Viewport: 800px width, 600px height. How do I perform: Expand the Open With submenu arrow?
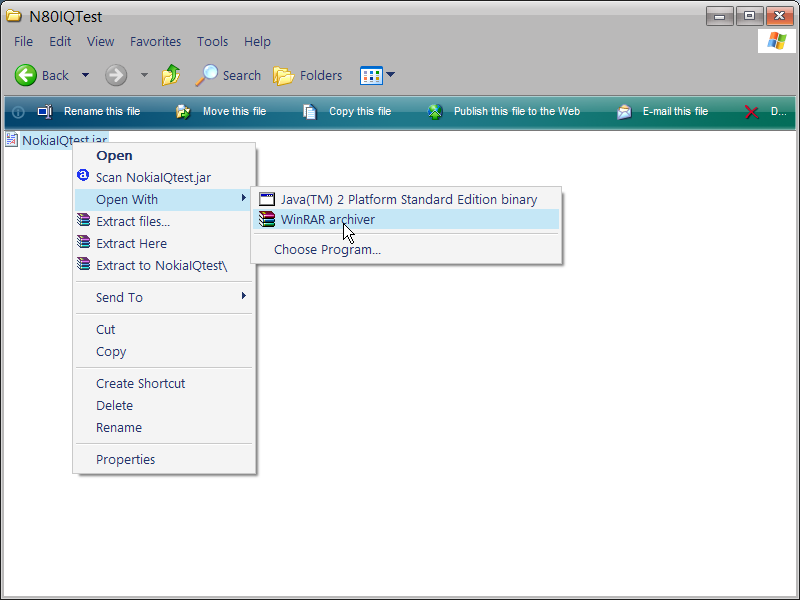coord(244,198)
